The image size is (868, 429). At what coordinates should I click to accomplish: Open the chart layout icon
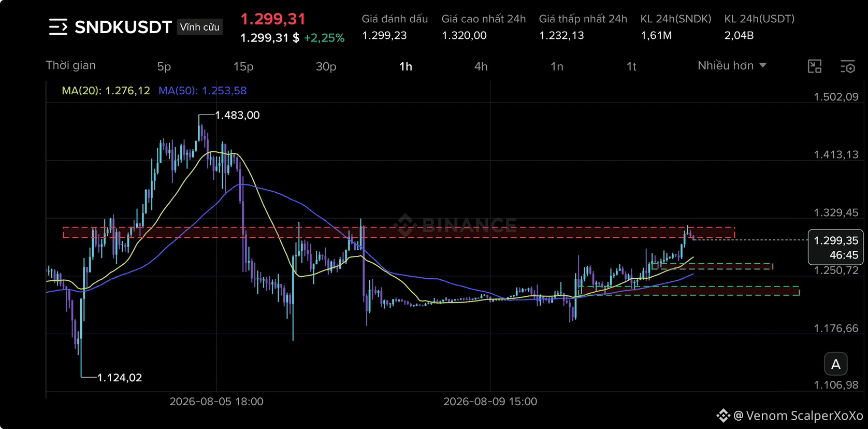point(815,66)
